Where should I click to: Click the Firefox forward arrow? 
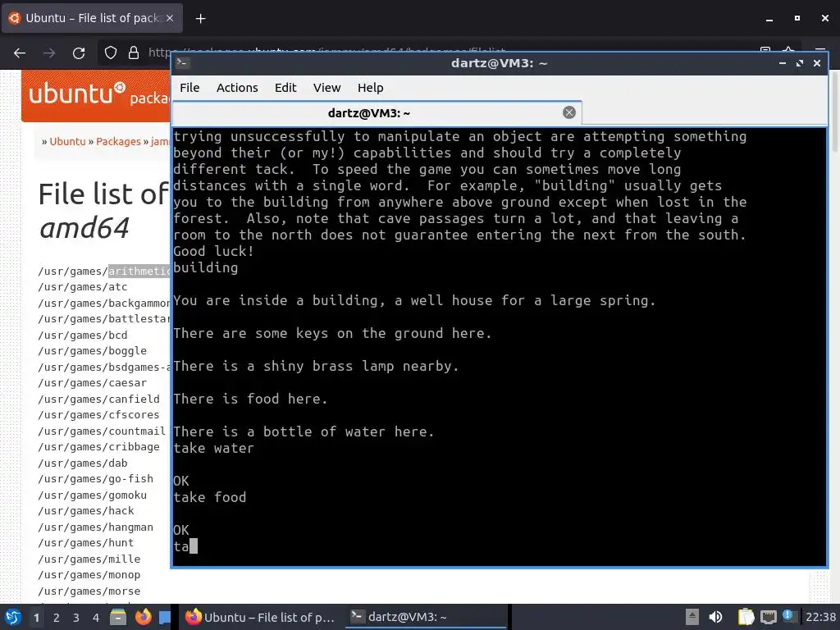point(49,52)
